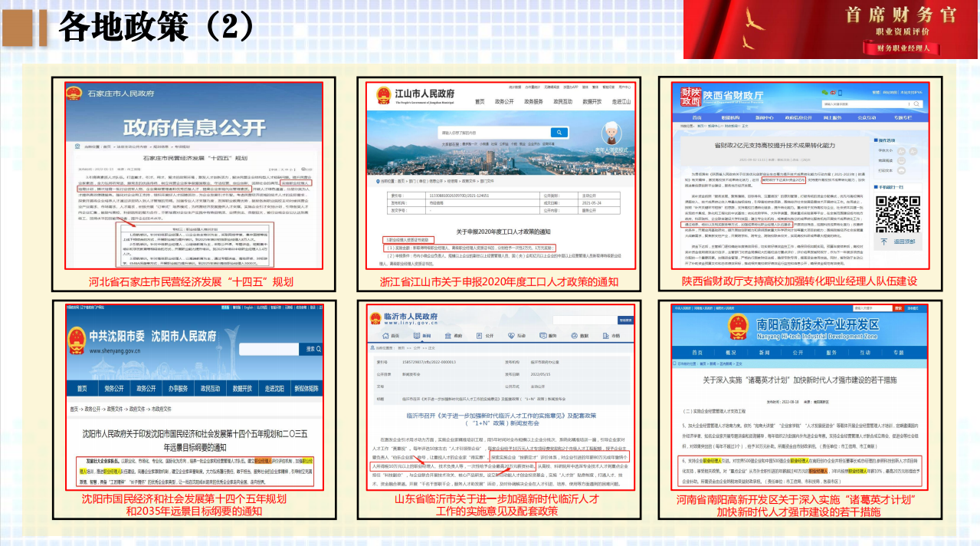Select 办事服务 tab on Shenyang site
This screenshot has height=546, width=980.
tap(178, 388)
